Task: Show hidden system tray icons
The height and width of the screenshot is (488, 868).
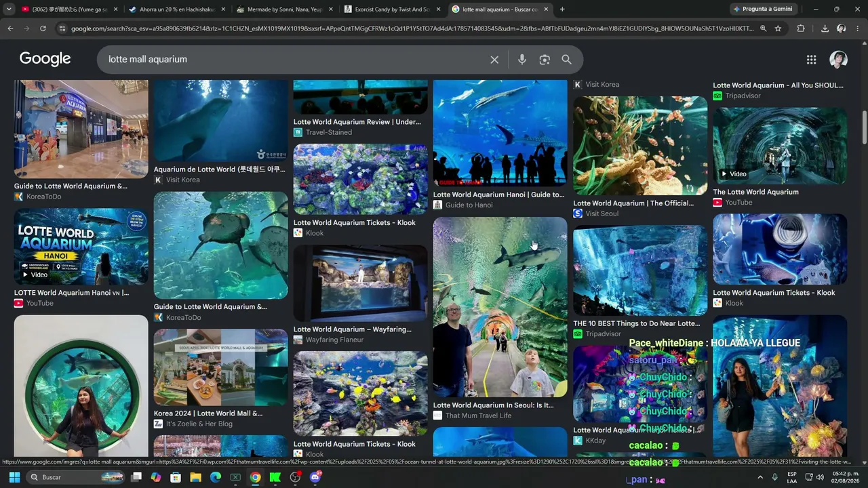Action: 760,477
